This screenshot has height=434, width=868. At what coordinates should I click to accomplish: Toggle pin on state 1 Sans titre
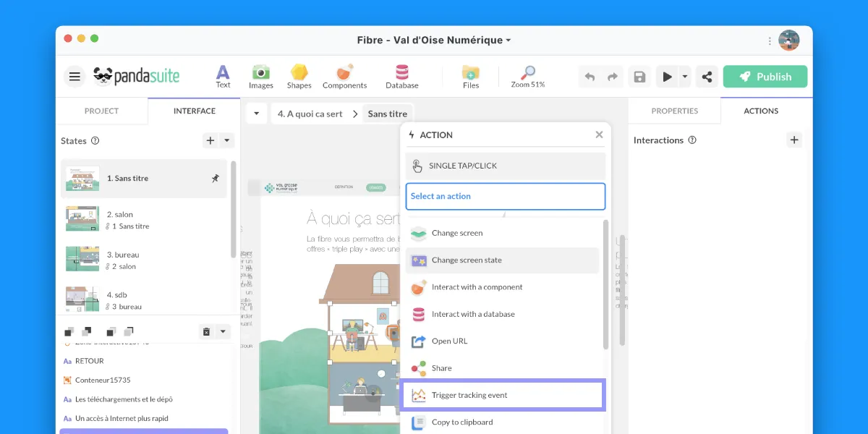[215, 179]
